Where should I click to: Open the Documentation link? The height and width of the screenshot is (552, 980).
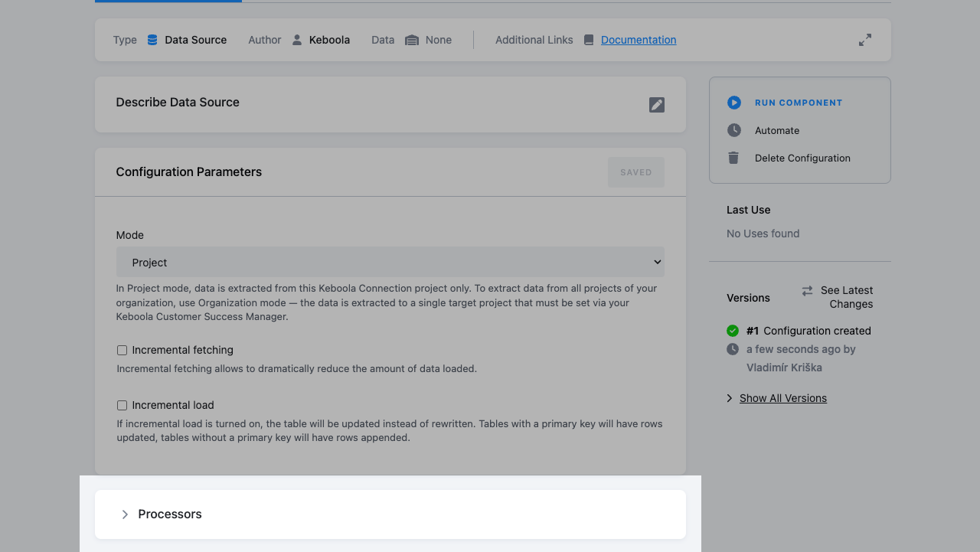click(x=638, y=39)
